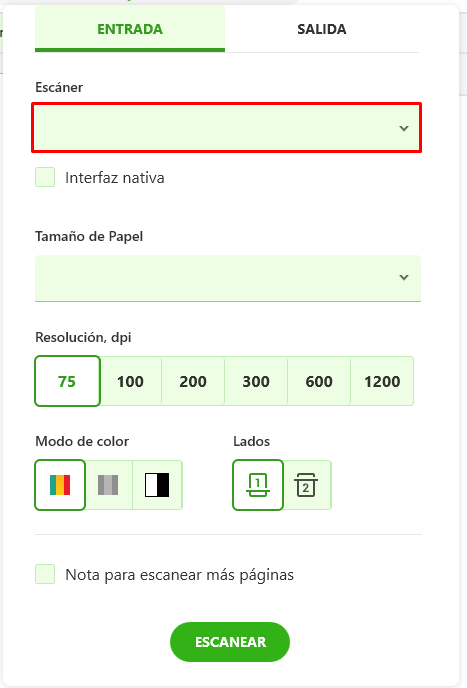The image size is (467, 688).
Task: Choose the grayscale color mode icon
Action: click(108, 485)
